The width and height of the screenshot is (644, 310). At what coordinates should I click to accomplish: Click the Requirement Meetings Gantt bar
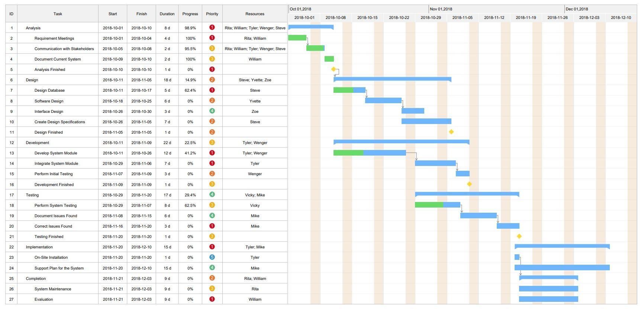pos(297,38)
